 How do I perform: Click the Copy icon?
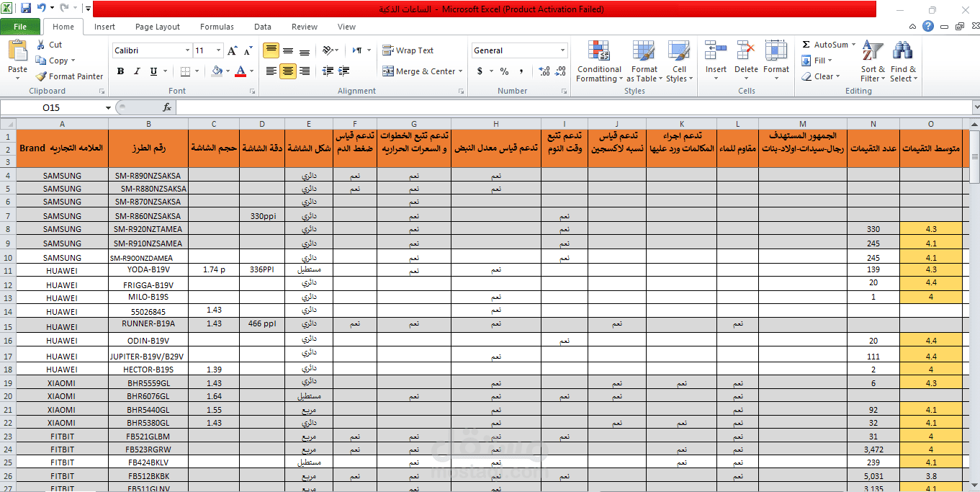pos(41,61)
